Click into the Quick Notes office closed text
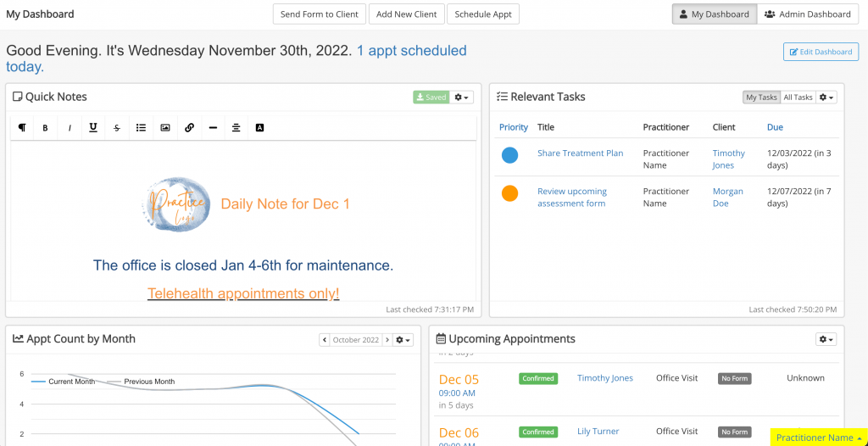Screen dimensions: 868x446 [x=243, y=265]
